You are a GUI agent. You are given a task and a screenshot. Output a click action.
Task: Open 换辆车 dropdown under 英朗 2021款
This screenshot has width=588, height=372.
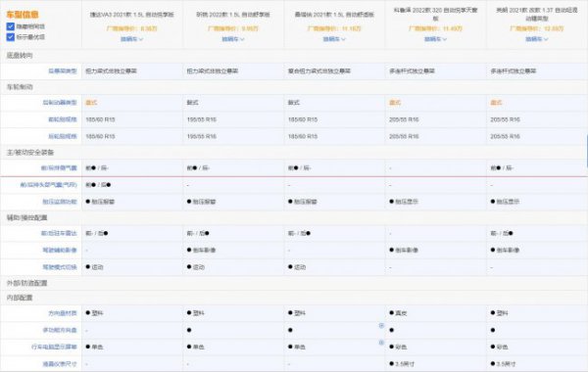click(537, 39)
